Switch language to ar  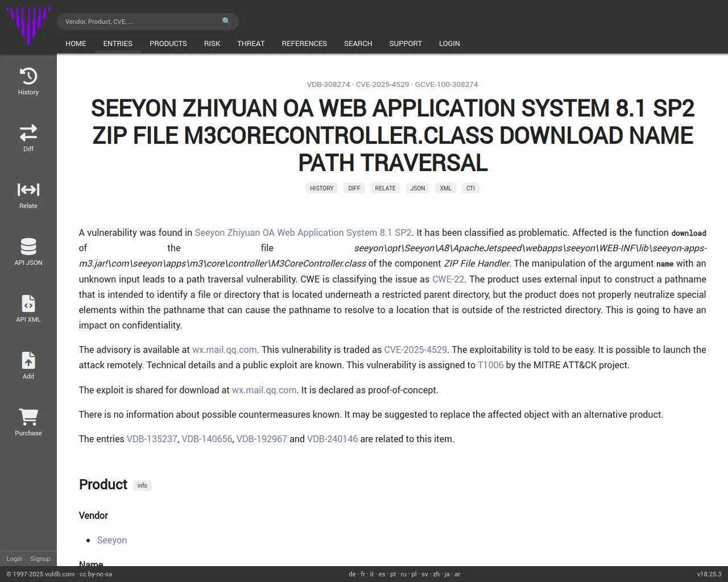point(457,574)
